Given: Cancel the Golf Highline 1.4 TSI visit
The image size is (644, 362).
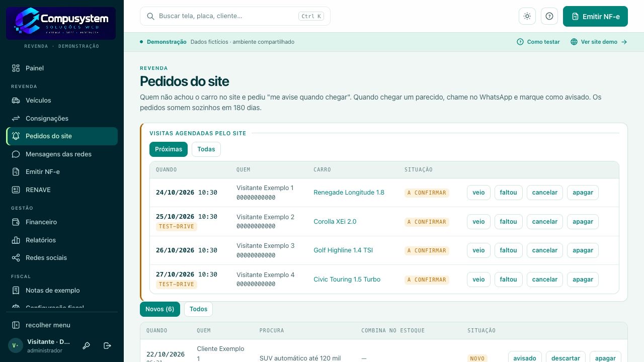Looking at the screenshot, I should (545, 250).
